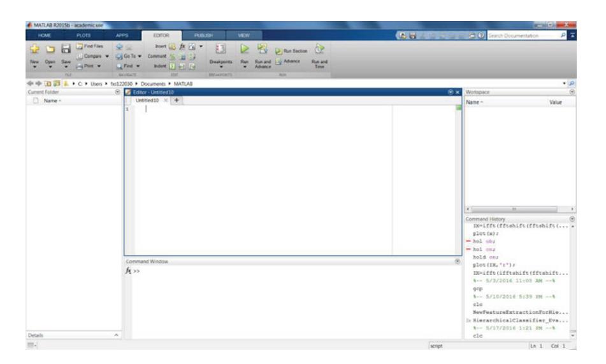606x364 pixels.
Task: Click the Advance button in Run group
Action: coord(287,61)
